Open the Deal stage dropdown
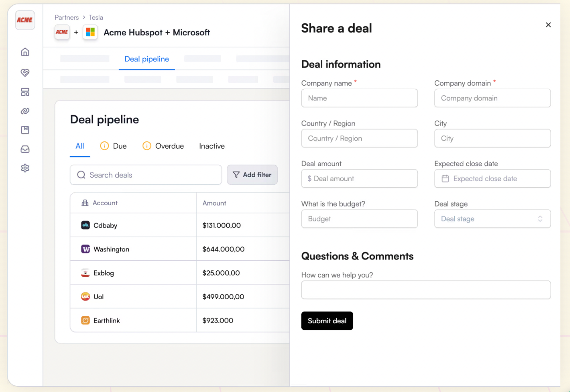 tap(493, 219)
